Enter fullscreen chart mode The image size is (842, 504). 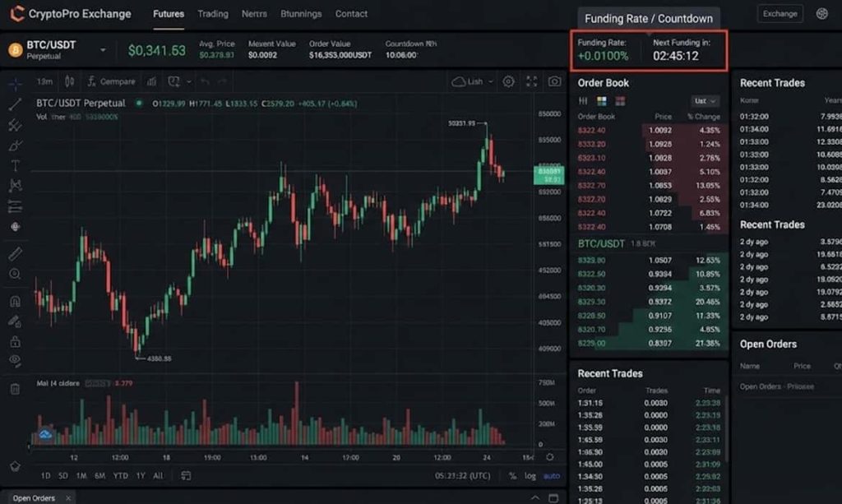[532, 81]
